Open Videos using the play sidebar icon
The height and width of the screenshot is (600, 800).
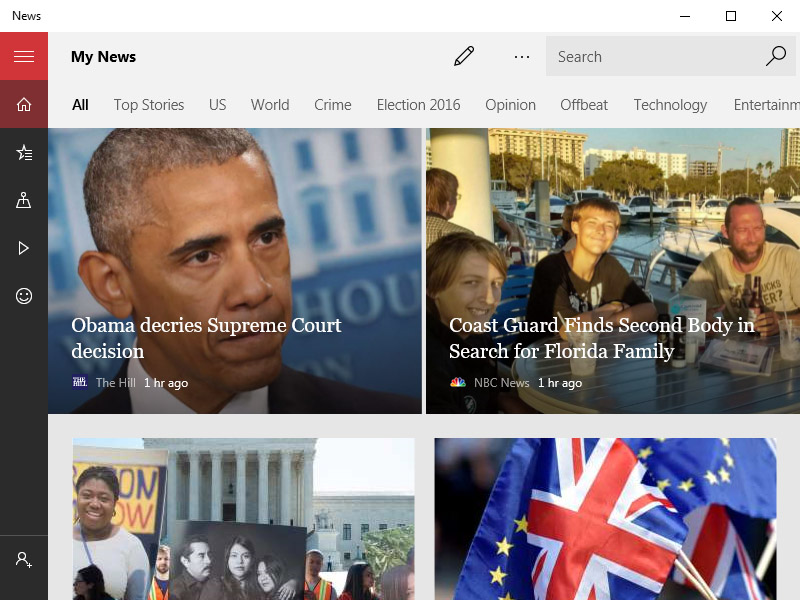point(23,248)
